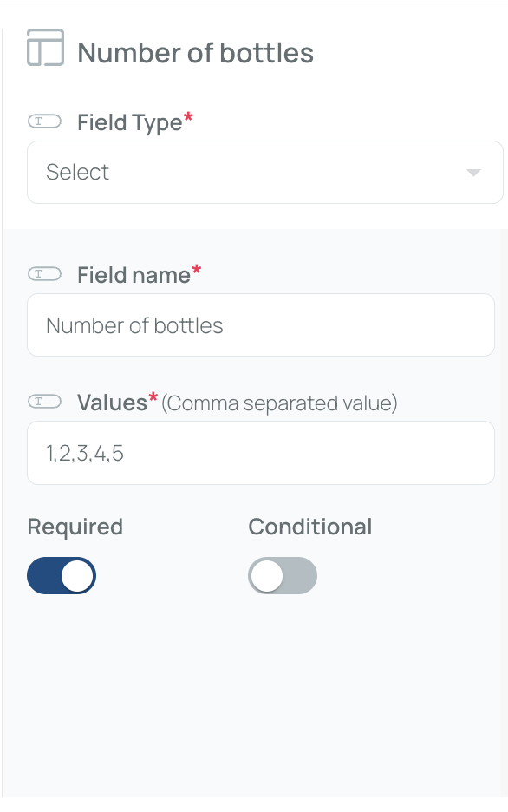Image resolution: width=508 pixels, height=812 pixels.
Task: Click the Comma separated value hint text
Action: click(x=279, y=403)
